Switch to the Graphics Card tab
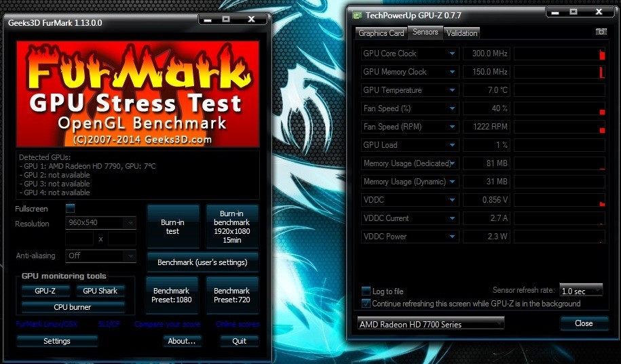This screenshot has width=621, height=364. coord(381,33)
